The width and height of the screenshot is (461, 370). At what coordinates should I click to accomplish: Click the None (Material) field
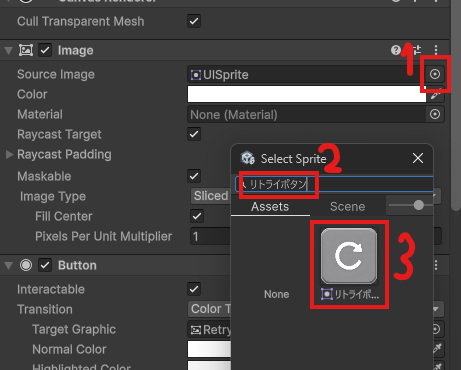306,114
